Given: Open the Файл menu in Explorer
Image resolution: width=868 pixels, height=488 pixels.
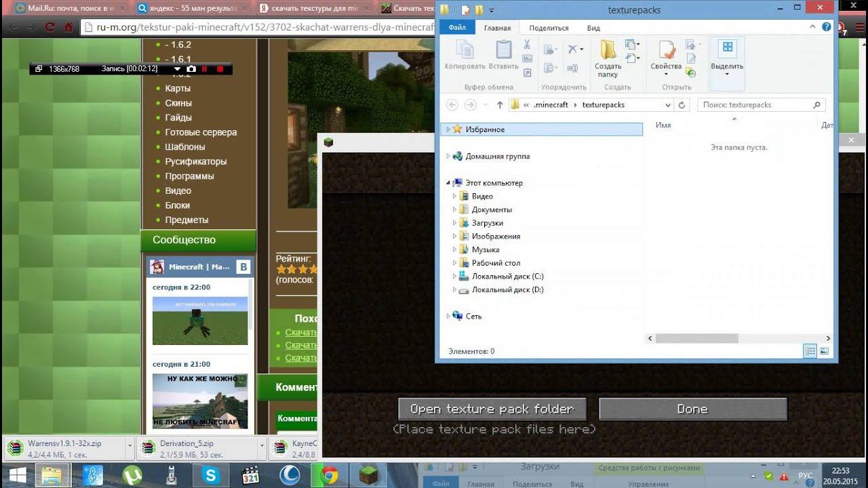Looking at the screenshot, I should (x=457, y=28).
